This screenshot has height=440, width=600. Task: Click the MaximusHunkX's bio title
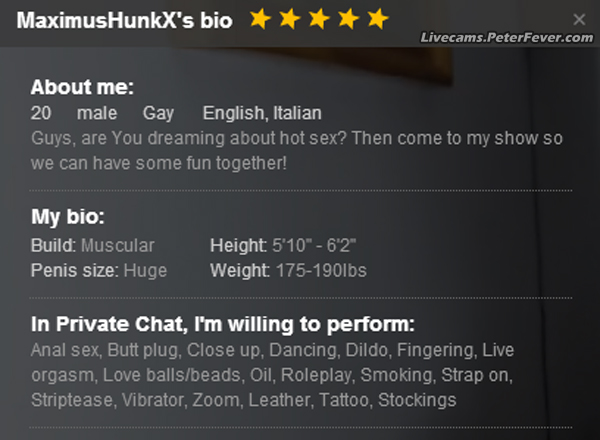(x=125, y=20)
